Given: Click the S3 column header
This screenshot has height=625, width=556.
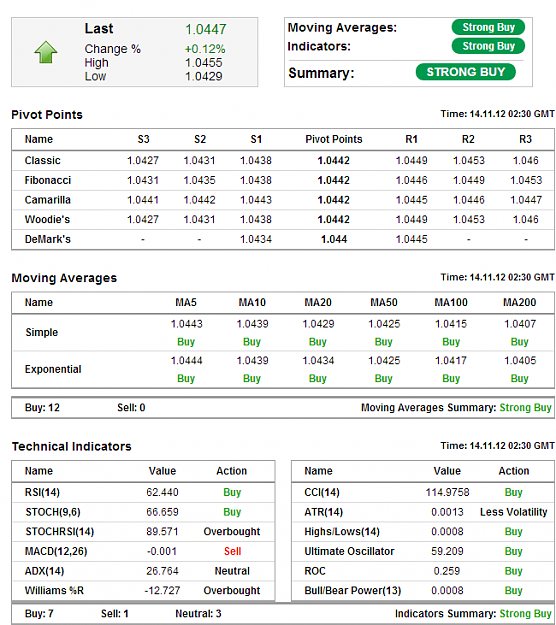Looking at the screenshot, I should 143,139.
